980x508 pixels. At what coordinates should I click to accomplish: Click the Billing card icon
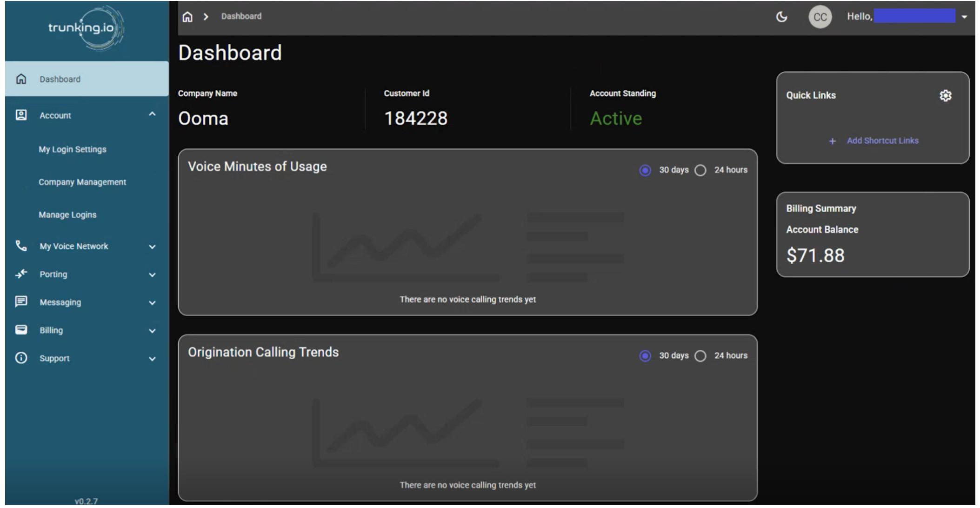coord(21,330)
